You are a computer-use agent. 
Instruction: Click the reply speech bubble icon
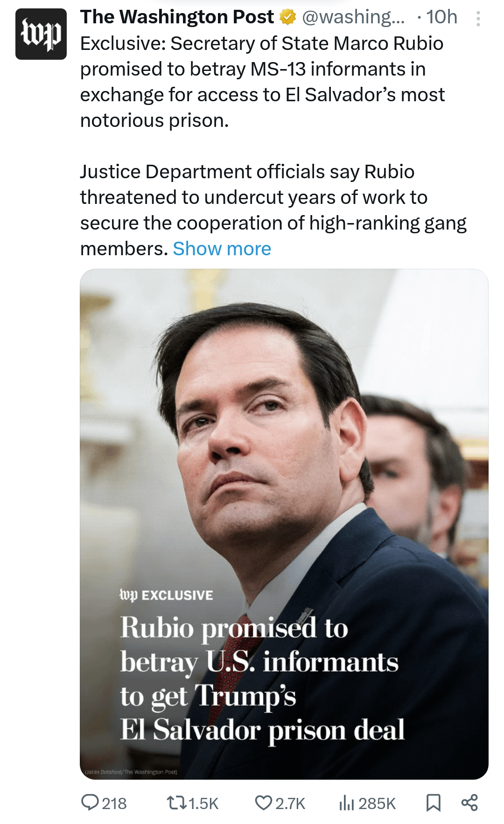[89, 803]
